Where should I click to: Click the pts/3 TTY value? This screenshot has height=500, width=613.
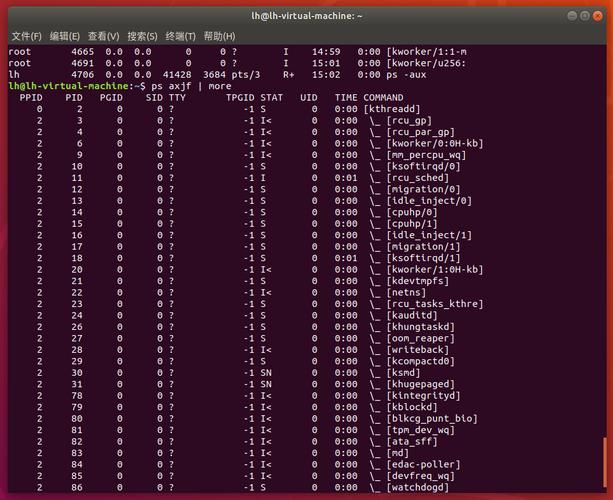(x=246, y=75)
